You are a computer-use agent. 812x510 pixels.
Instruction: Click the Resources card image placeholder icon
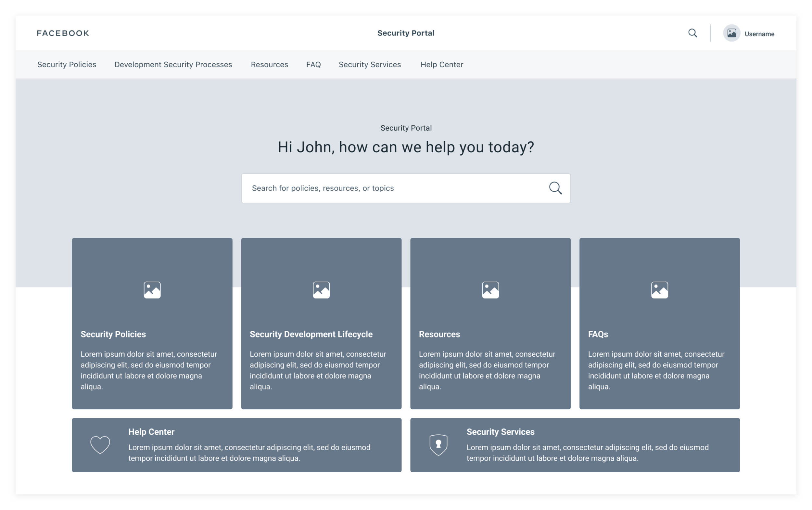(x=490, y=290)
